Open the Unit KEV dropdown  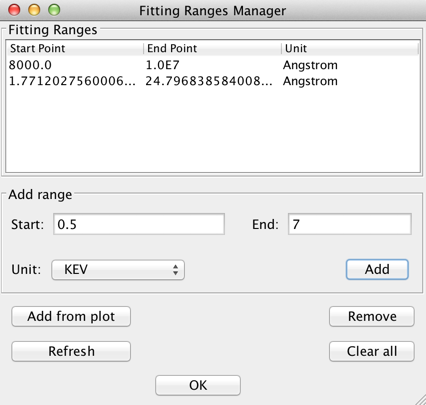pos(118,270)
